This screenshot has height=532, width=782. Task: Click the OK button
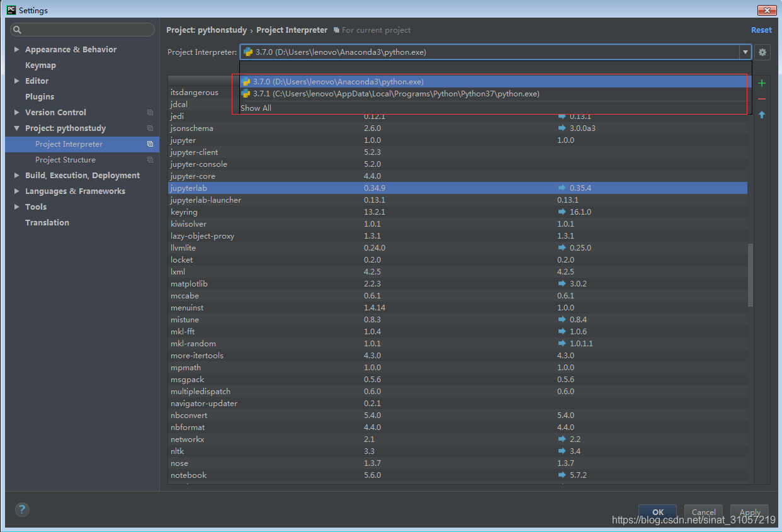(x=658, y=512)
